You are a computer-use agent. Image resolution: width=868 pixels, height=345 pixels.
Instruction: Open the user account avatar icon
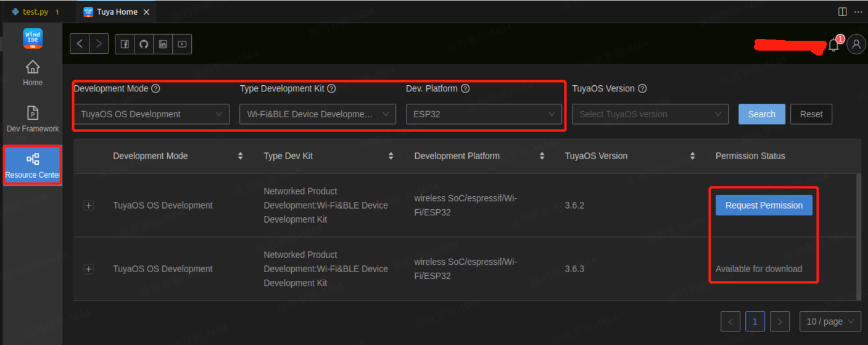pos(856,44)
